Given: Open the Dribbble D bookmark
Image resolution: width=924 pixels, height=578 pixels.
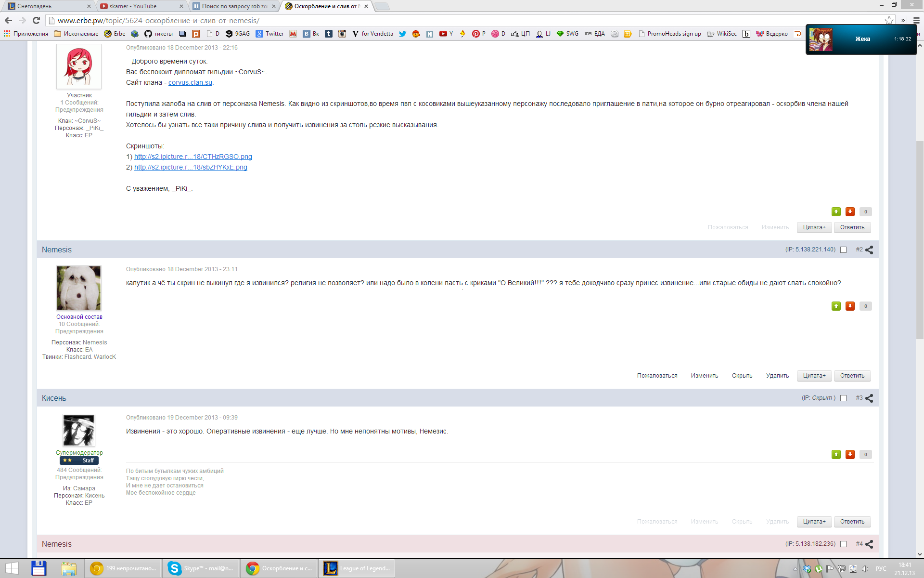Looking at the screenshot, I should click(498, 34).
